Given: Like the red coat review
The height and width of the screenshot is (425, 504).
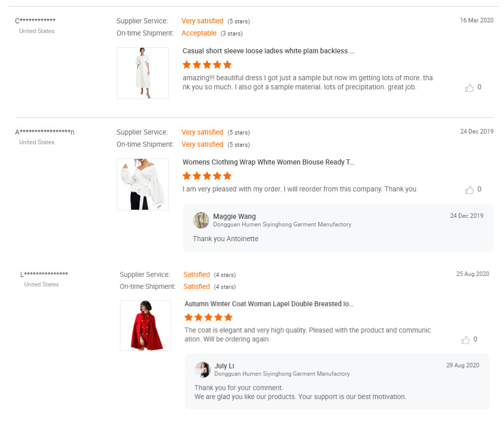Looking at the screenshot, I should [465, 340].
